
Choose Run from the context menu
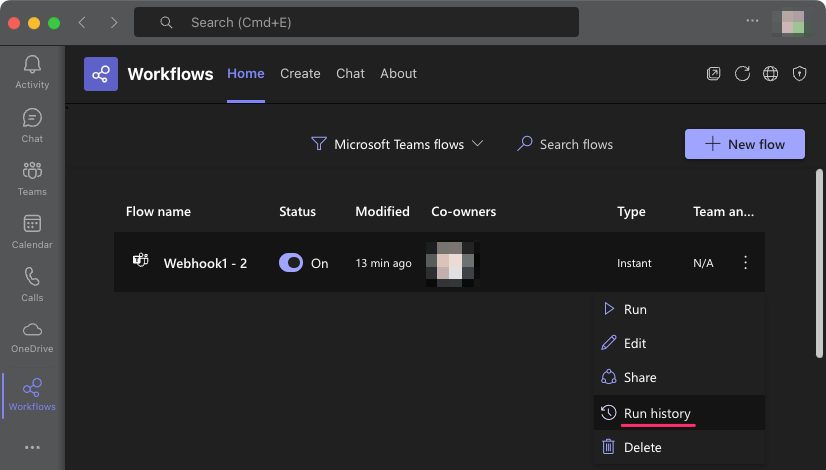click(679, 309)
